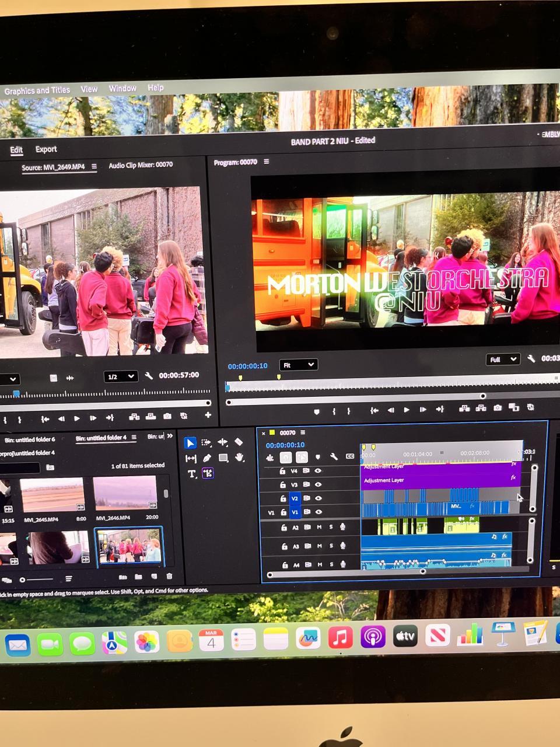
Task: Click Insert button in Source monitor
Action: click(134, 417)
